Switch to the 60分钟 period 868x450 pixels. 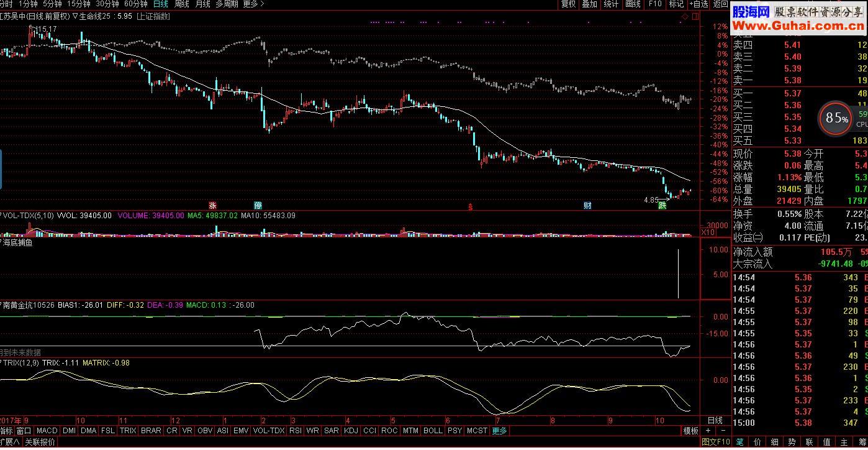tap(135, 4)
